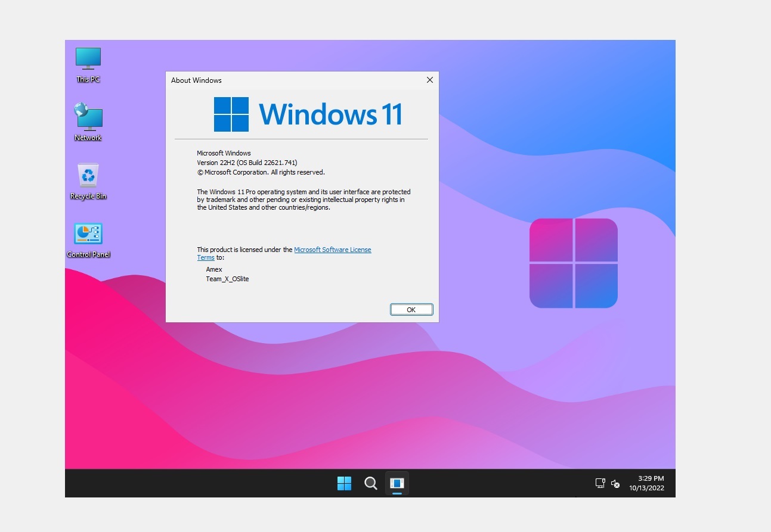Open the This PC desktop icon
Viewport: 771px width, 532px height.
[x=88, y=64]
